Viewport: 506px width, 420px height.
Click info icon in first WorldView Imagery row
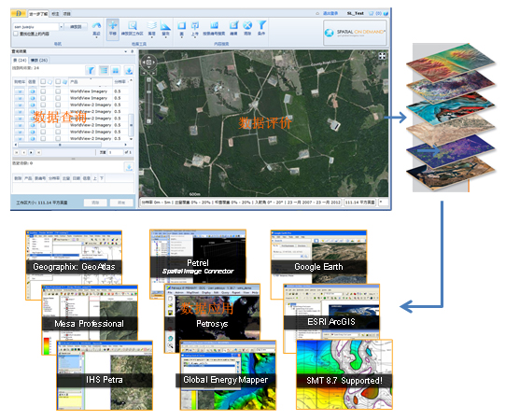(x=33, y=91)
